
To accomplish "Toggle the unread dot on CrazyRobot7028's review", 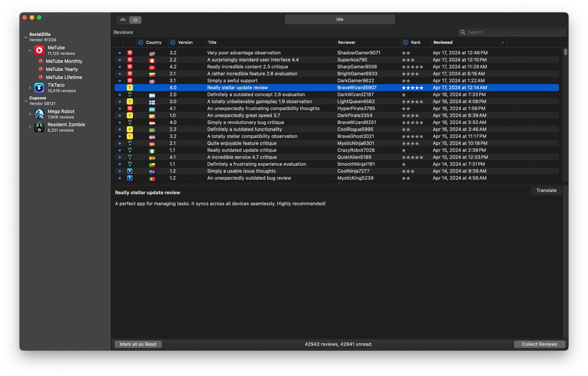I will point(120,150).
